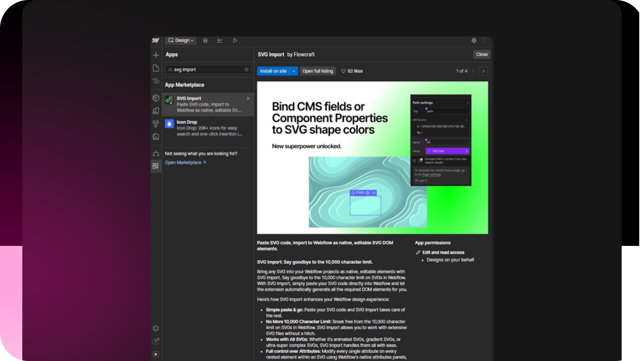Click the red record square icon

[156, 354]
